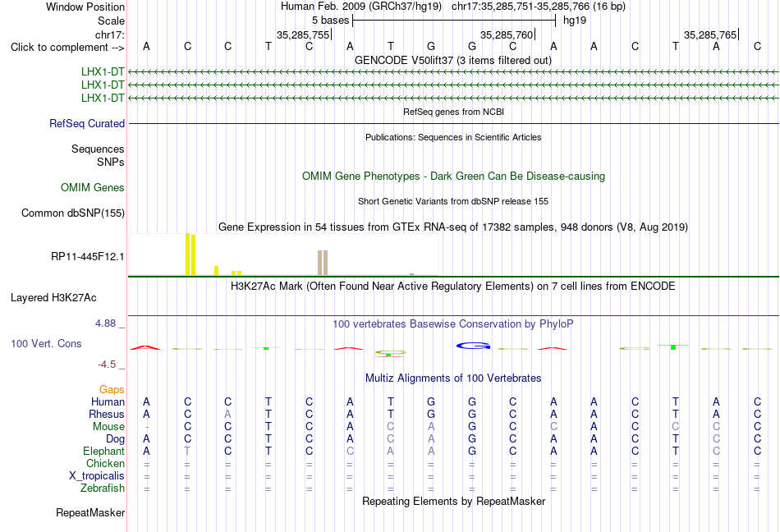The image size is (780, 532).
Task: Click the GTEx Gene Expression track title
Action: point(453,227)
